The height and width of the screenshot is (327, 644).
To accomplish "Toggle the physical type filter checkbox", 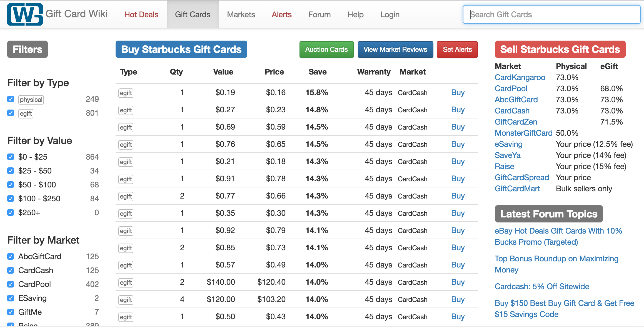I will [11, 99].
